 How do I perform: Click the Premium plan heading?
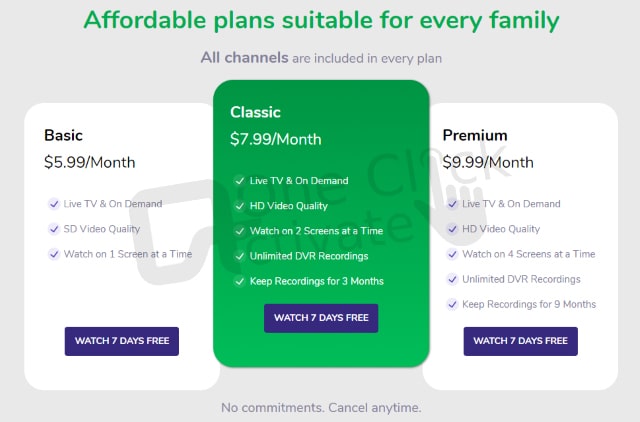(475, 135)
